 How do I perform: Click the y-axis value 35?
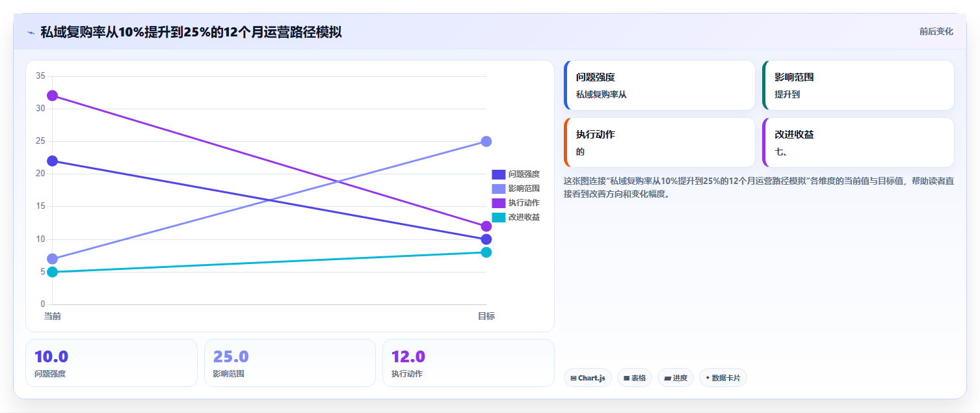[40, 76]
